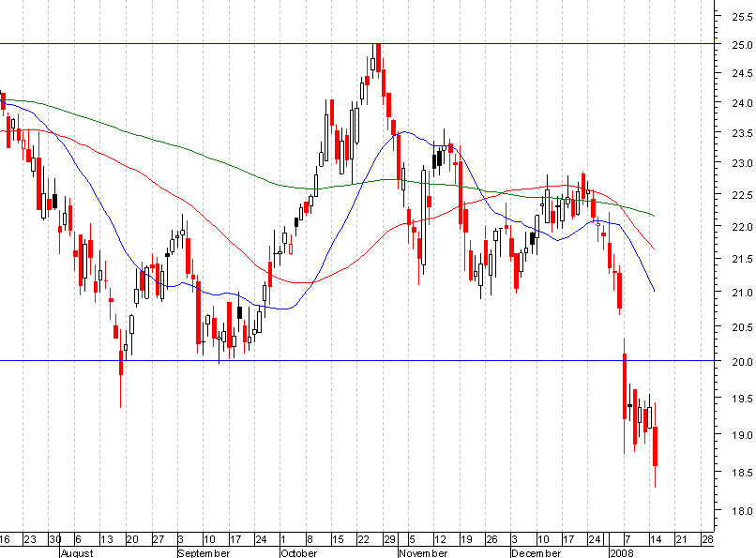Image resolution: width=756 pixels, height=558 pixels.
Task: Click the date label 20 on the time axis
Action: click(132, 539)
